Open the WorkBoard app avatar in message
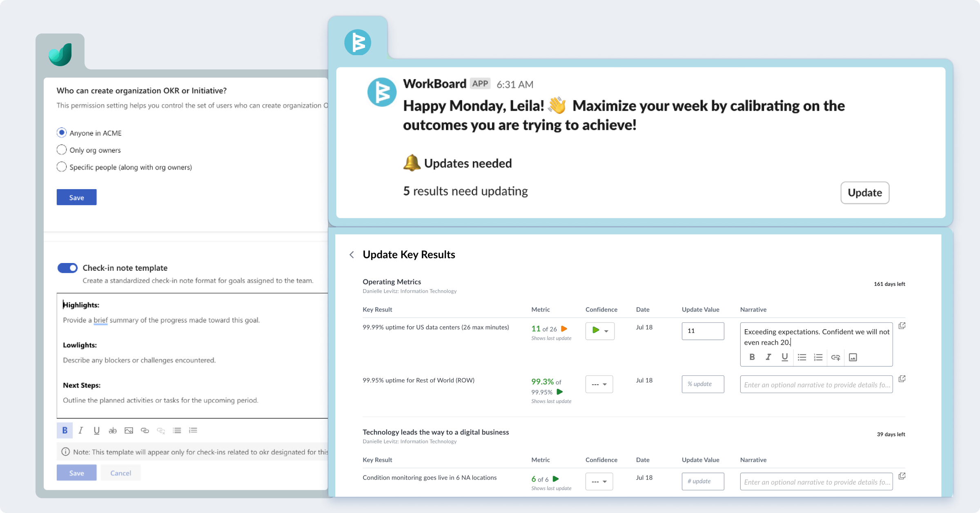Image resolution: width=980 pixels, height=513 pixels. [382, 92]
